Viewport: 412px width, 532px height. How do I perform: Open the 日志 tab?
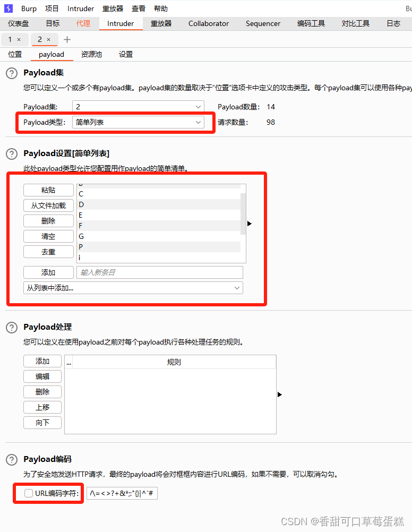(x=393, y=23)
